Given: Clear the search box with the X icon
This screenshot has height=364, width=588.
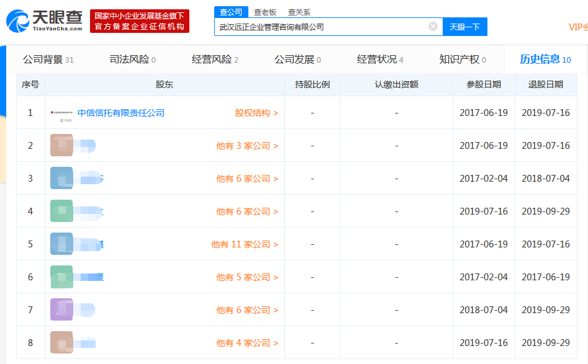Looking at the screenshot, I should (x=433, y=27).
